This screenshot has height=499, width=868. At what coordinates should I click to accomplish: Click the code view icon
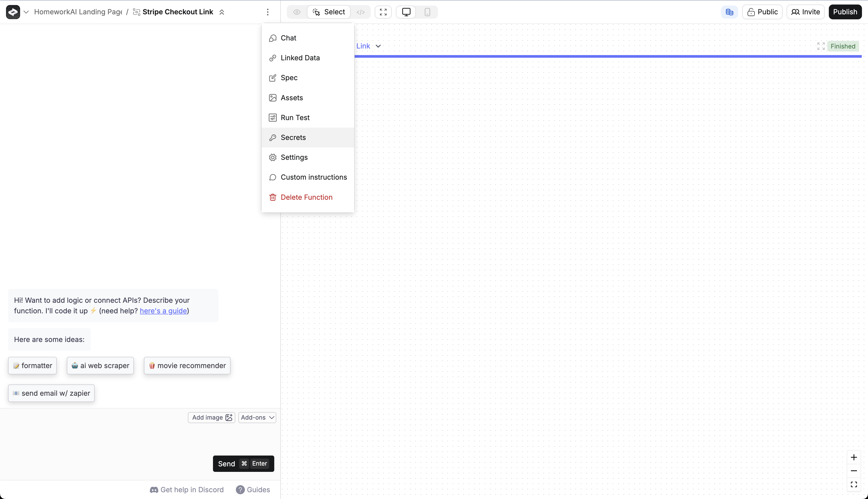coord(360,12)
